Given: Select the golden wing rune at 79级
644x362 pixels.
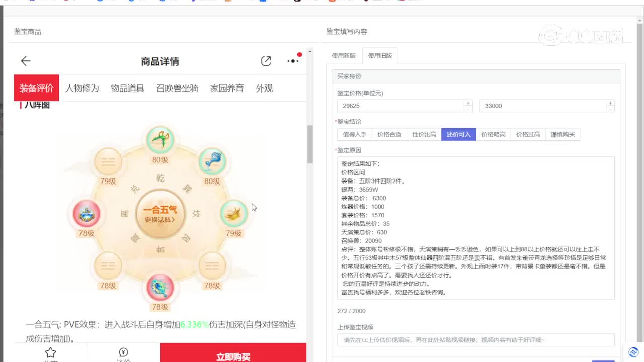Looking at the screenshot, I should (x=234, y=213).
